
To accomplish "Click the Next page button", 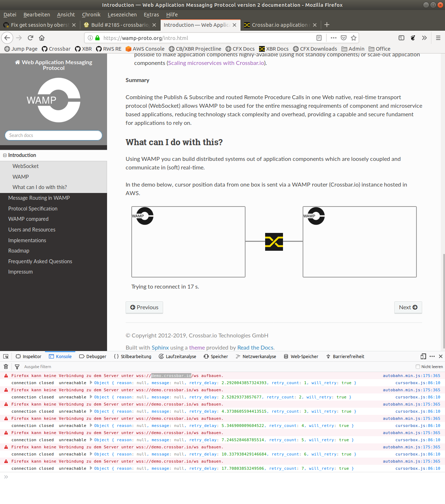I will (408, 307).
